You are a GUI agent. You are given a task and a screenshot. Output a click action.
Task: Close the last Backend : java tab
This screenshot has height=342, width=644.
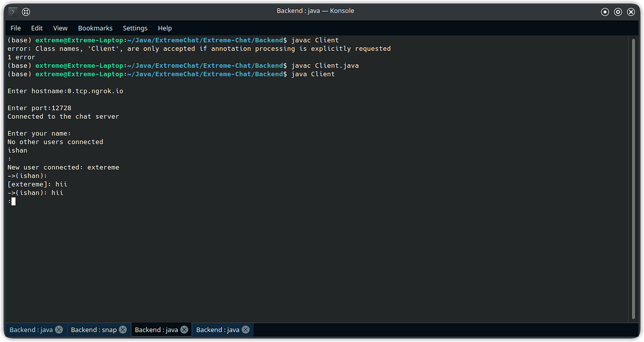tap(246, 329)
